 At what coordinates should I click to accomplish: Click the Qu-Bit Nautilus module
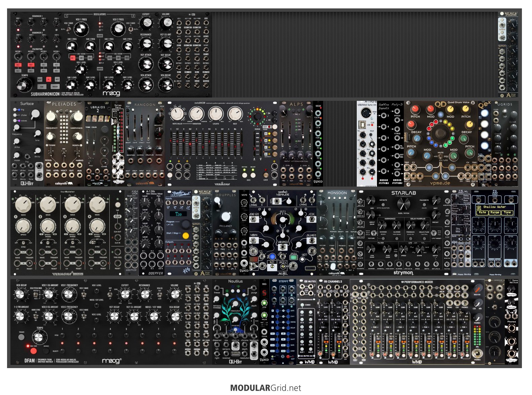tap(236, 322)
